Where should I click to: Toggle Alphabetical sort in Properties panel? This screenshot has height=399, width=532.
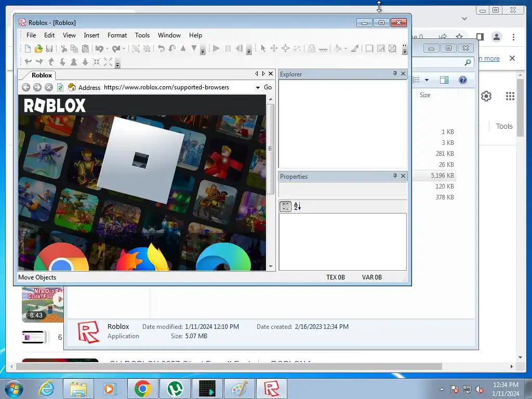pos(298,206)
